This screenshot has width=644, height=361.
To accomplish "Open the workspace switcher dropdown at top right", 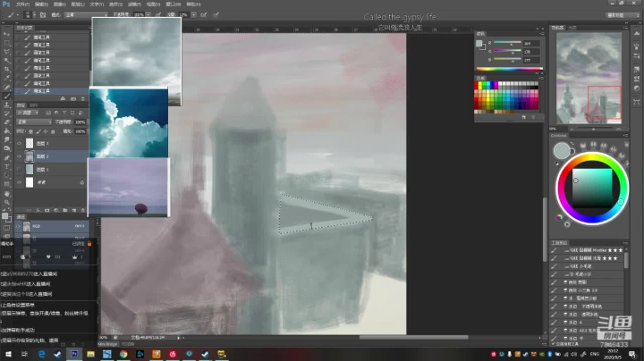I will 623,15.
